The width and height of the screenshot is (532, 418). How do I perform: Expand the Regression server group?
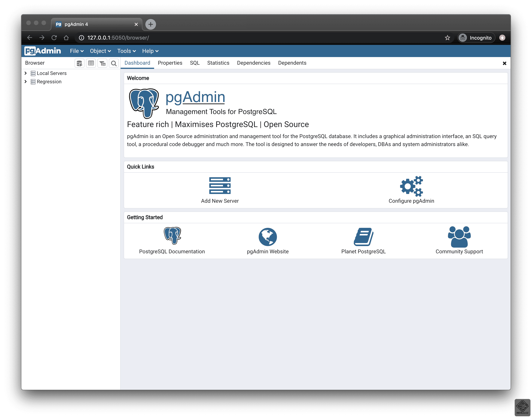(x=25, y=82)
